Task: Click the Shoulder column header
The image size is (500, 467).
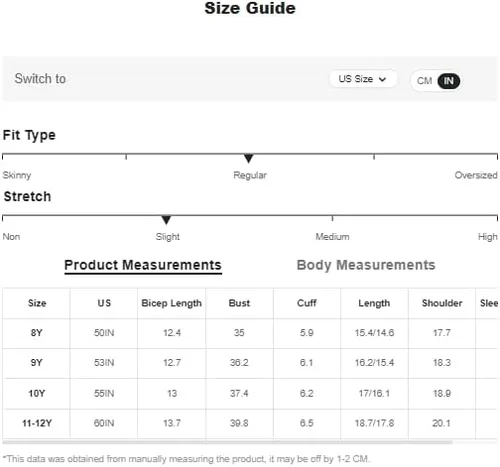Action: [x=442, y=303]
